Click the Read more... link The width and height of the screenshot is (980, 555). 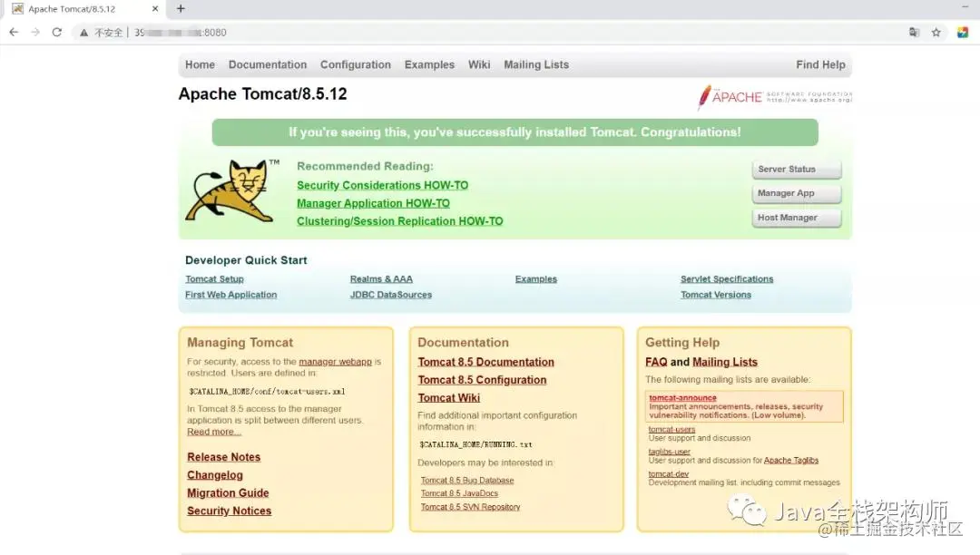point(214,432)
